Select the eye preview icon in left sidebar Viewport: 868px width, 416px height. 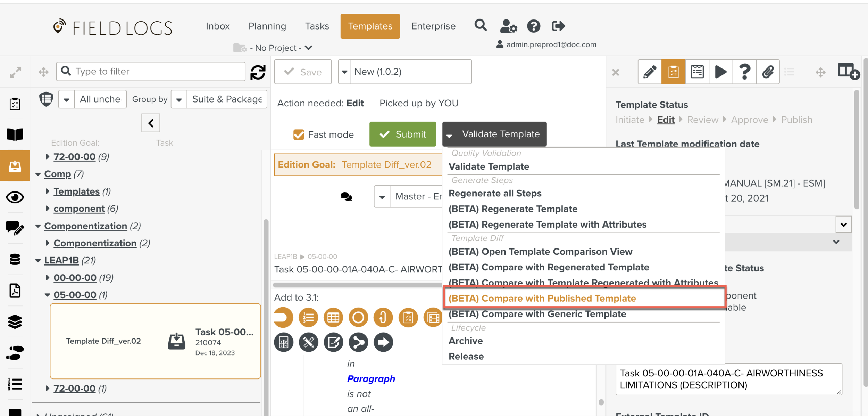(15, 197)
